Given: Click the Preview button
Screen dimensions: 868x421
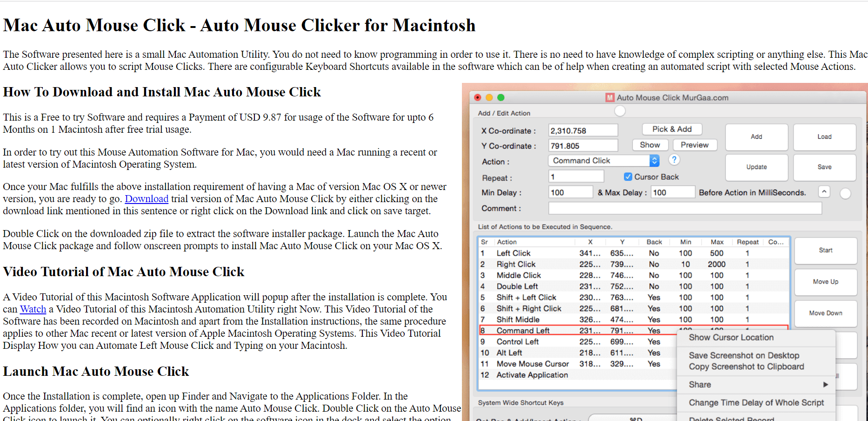Looking at the screenshot, I should pos(694,145).
